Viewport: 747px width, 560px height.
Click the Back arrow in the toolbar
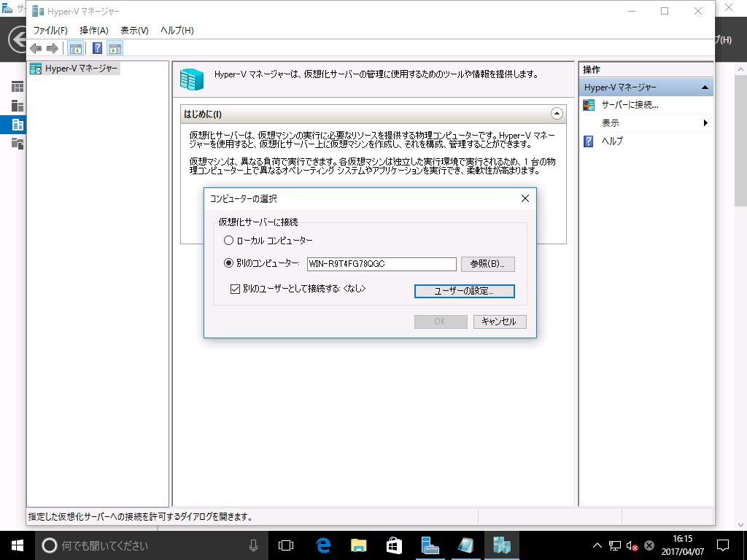pyautogui.click(x=36, y=49)
